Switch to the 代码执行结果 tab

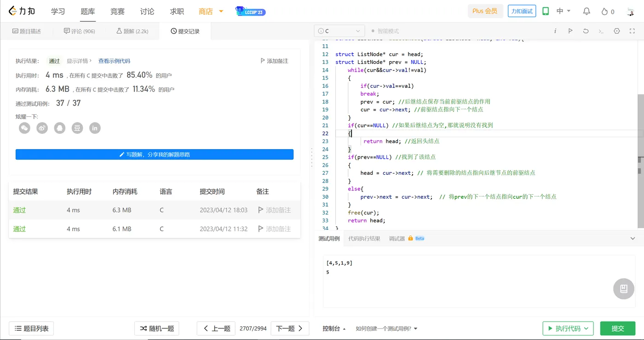tap(364, 238)
